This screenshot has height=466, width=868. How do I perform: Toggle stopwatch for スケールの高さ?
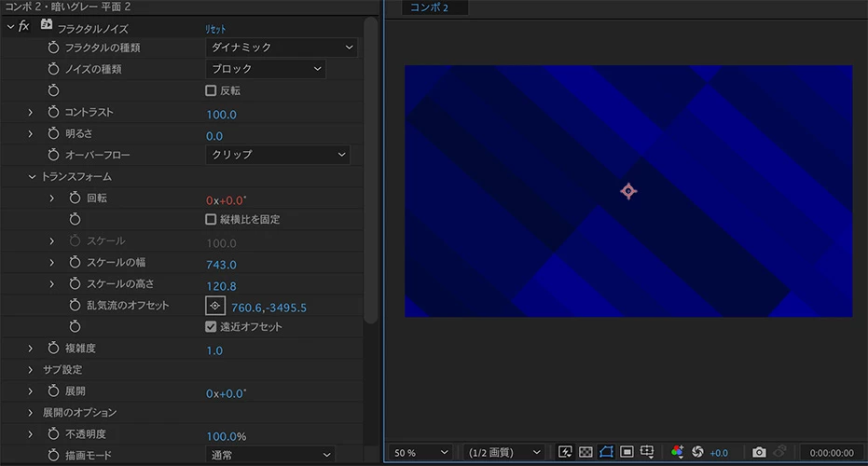(75, 283)
